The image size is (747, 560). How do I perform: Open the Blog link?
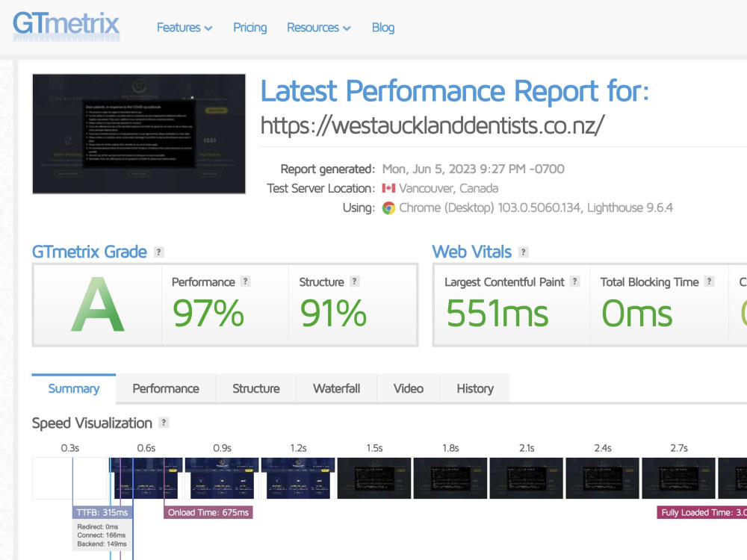click(x=383, y=28)
